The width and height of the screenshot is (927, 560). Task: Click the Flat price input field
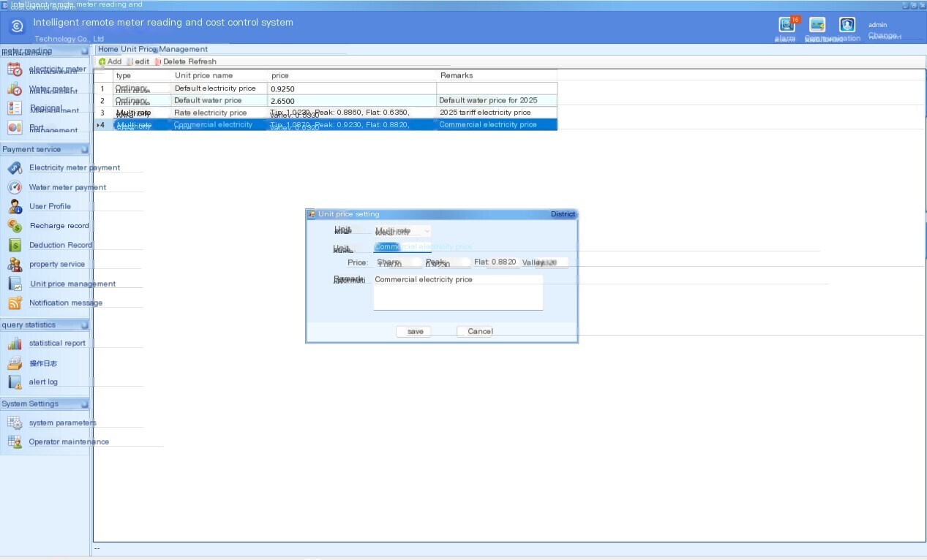503,262
